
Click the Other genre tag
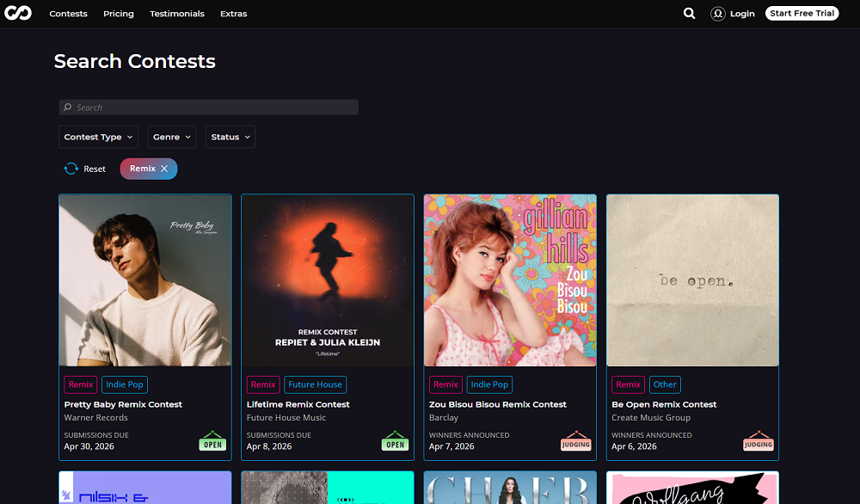click(x=665, y=384)
